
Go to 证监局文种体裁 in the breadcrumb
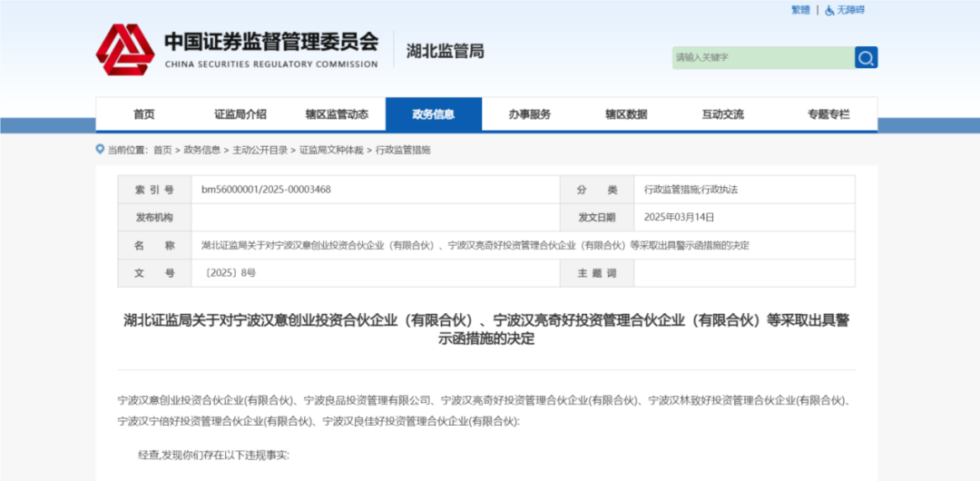coord(331,150)
